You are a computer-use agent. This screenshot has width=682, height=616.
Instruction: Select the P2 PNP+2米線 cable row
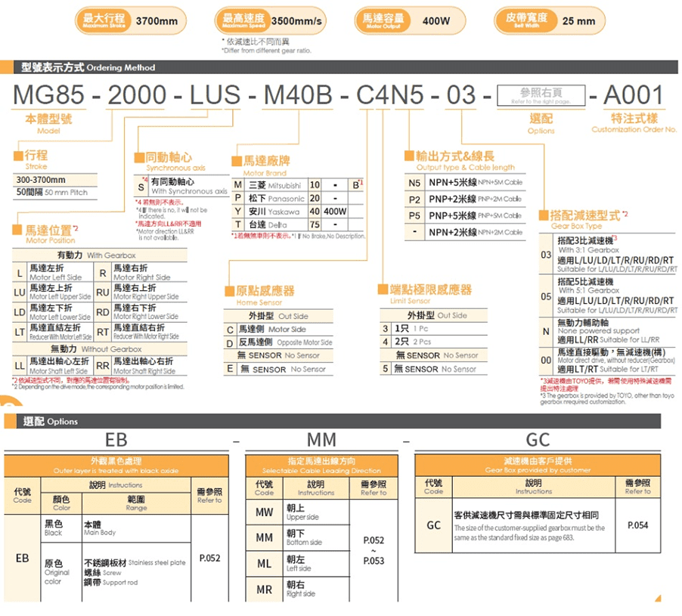(x=464, y=199)
